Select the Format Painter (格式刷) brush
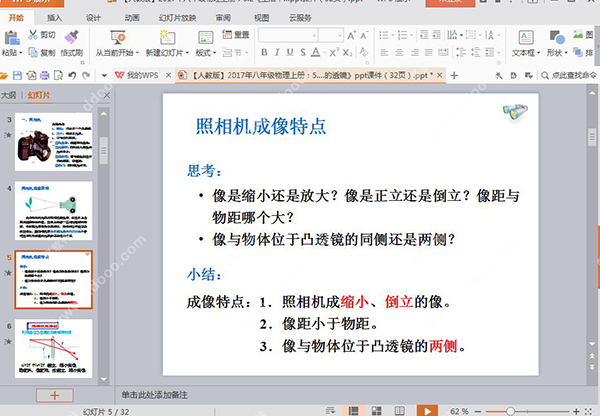 point(72,37)
